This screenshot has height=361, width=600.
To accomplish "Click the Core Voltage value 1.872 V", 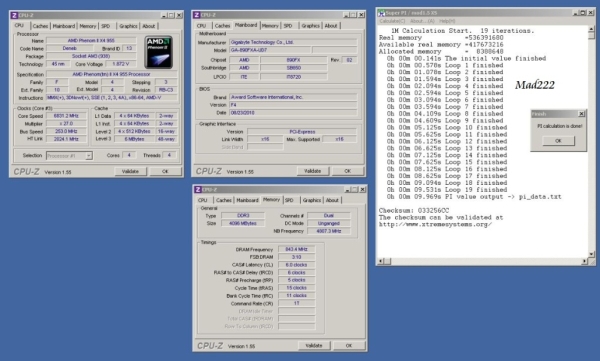I will click(x=121, y=64).
